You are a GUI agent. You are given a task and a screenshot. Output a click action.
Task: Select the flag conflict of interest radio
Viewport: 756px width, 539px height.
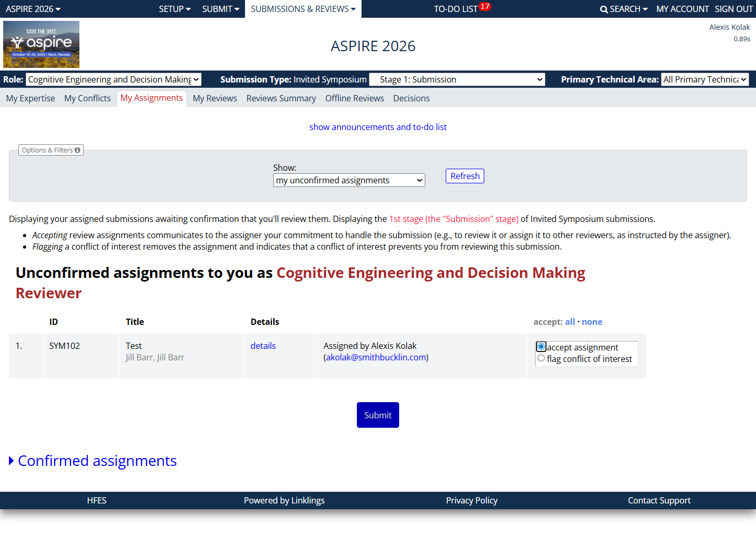tap(541, 358)
